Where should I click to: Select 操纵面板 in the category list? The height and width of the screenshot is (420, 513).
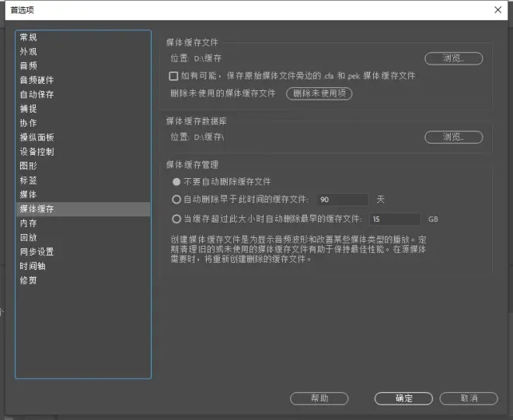click(x=83, y=138)
